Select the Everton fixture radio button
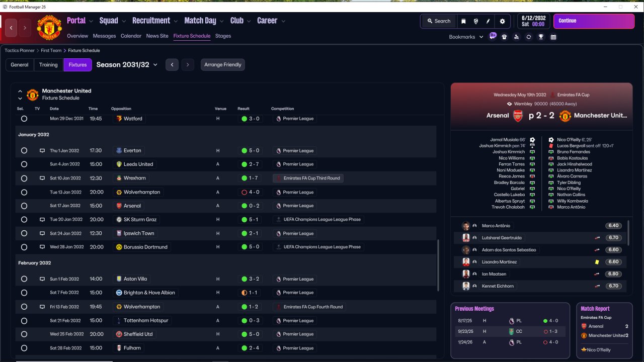This screenshot has width=644, height=362. point(24,151)
